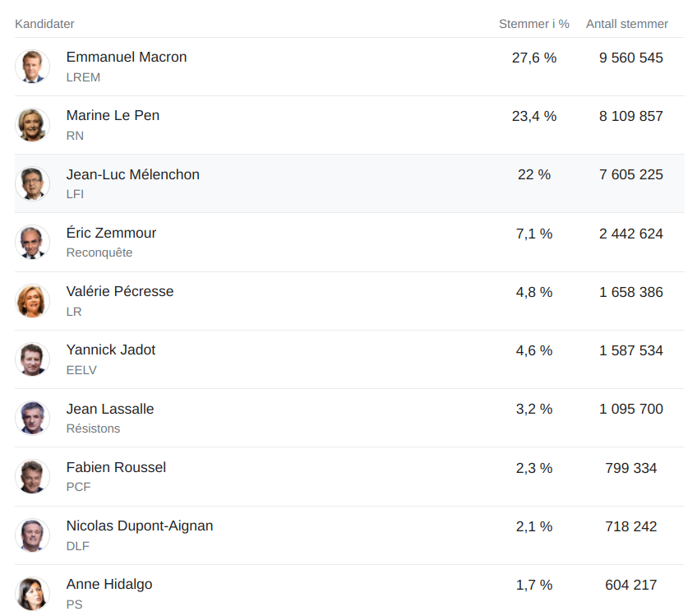Image resolution: width=697 pixels, height=616 pixels.
Task: Select the Yannick Jadot name text
Action: [111, 350]
